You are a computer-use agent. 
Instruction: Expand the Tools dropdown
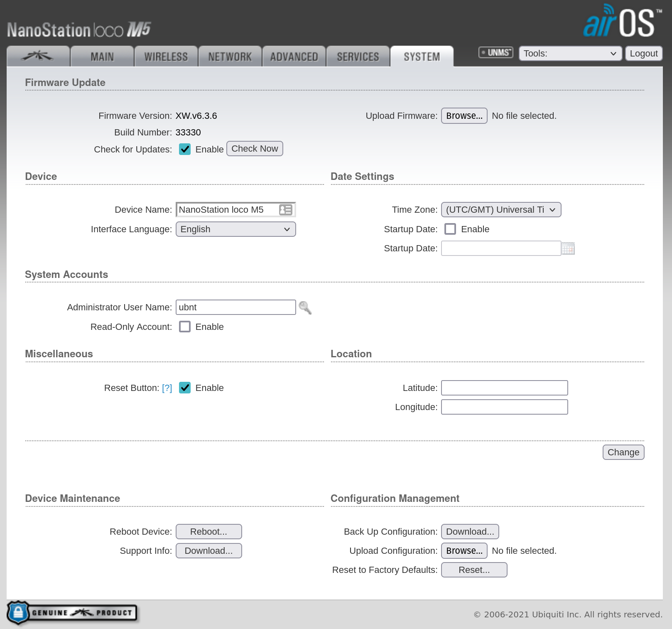[570, 54]
